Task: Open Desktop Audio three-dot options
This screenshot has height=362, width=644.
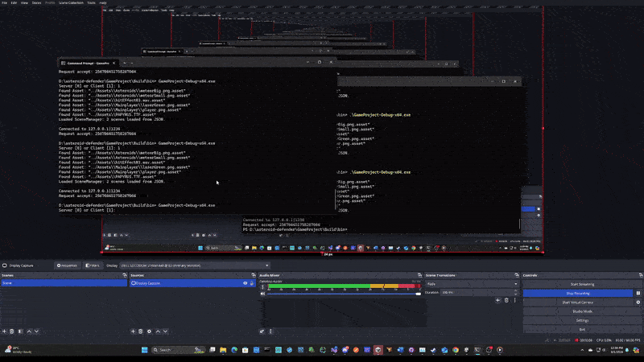Action: tap(263, 287)
